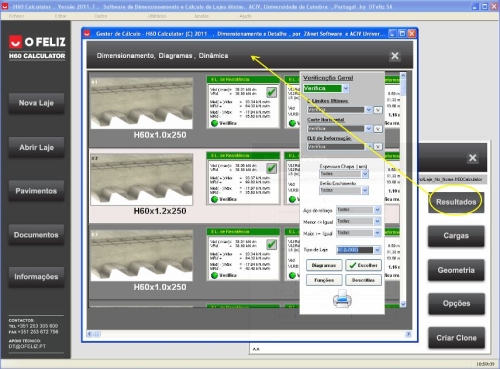Click the X icon above Resultados button

click(x=472, y=158)
